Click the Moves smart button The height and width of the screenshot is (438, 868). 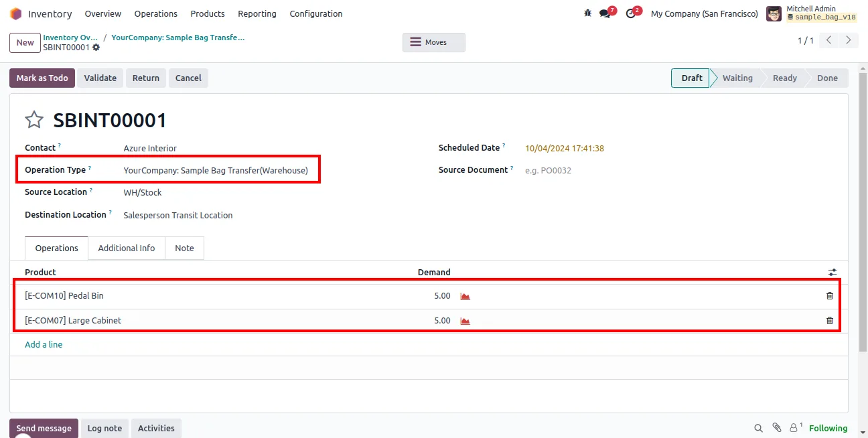434,42
